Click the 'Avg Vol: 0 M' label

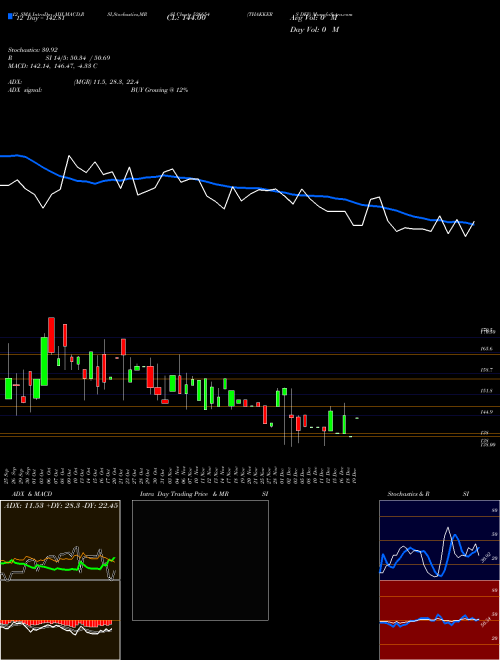pos(314,18)
